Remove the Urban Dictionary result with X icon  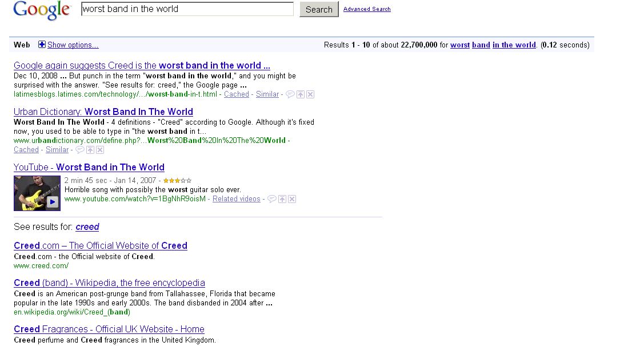pyautogui.click(x=100, y=150)
